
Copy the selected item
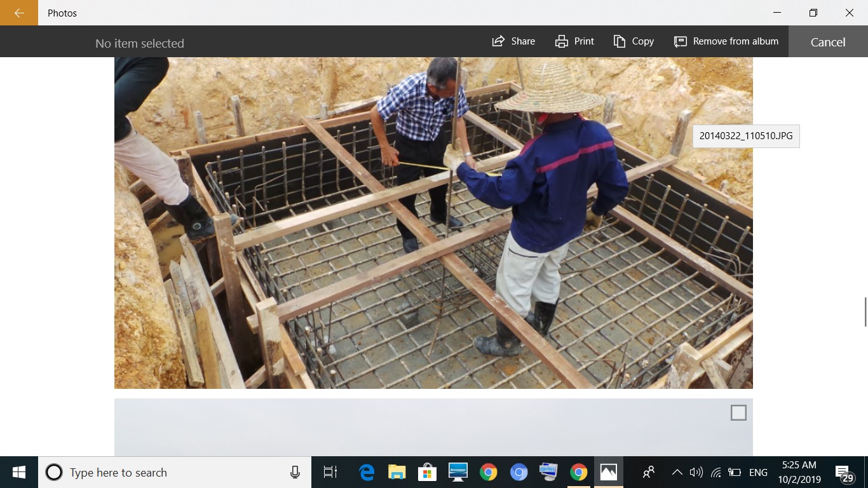(634, 41)
